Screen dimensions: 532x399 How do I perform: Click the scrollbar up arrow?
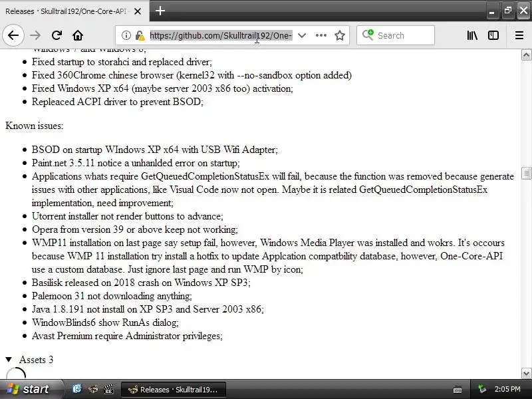(x=526, y=55)
